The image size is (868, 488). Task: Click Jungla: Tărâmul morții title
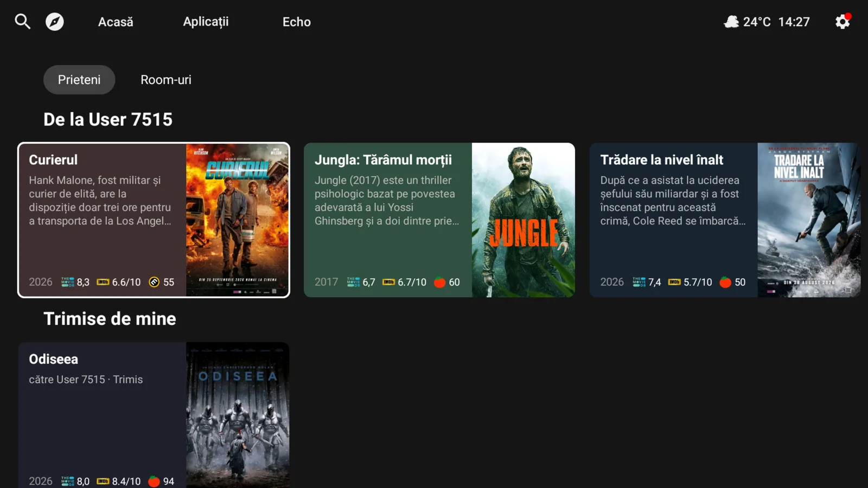383,160
